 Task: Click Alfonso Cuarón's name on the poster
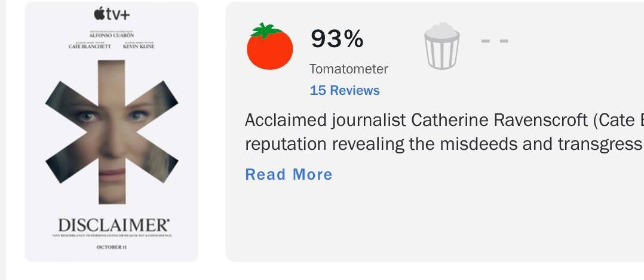click(x=111, y=36)
